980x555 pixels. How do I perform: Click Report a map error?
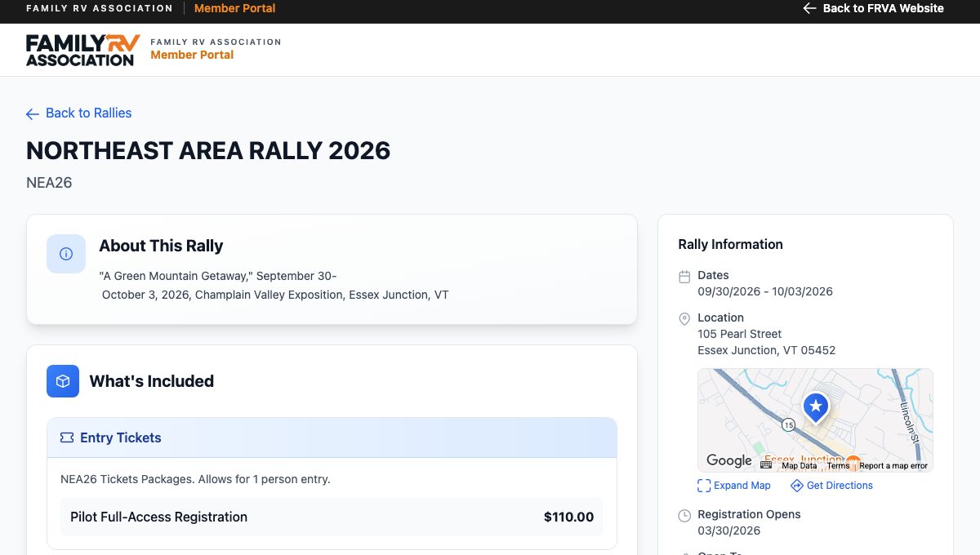point(893,466)
